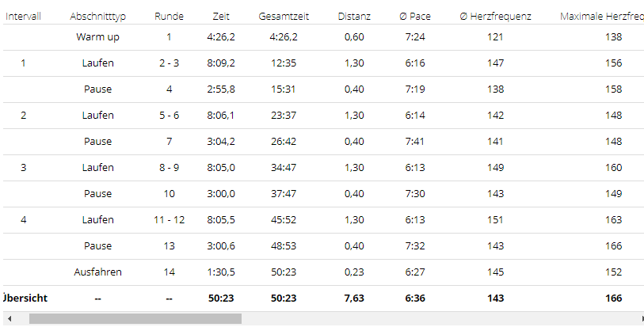The height and width of the screenshot is (327, 644).
Task: Click the Distanz column header
Action: click(x=354, y=16)
